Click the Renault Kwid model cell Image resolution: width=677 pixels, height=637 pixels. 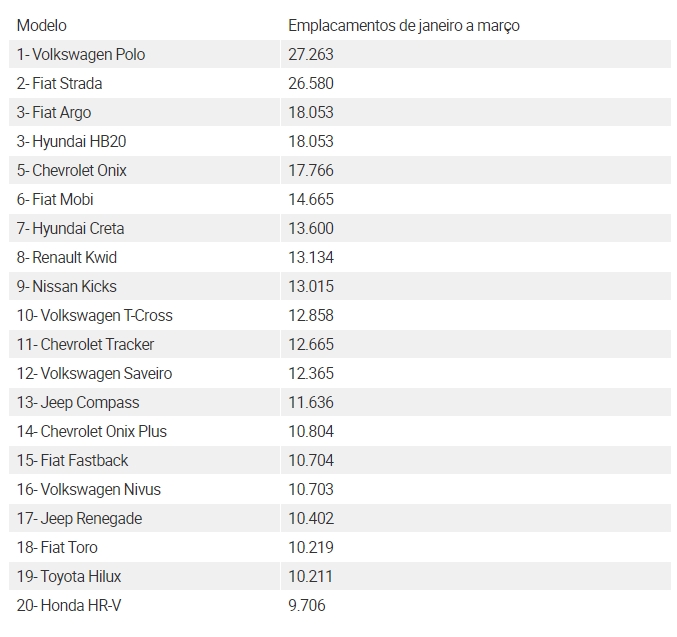tap(67, 257)
